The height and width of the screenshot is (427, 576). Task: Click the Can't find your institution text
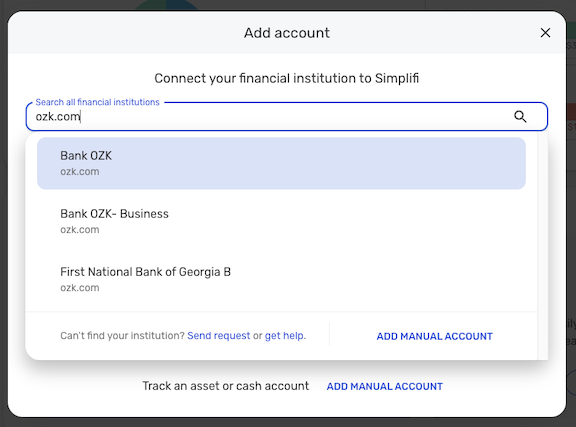click(122, 336)
